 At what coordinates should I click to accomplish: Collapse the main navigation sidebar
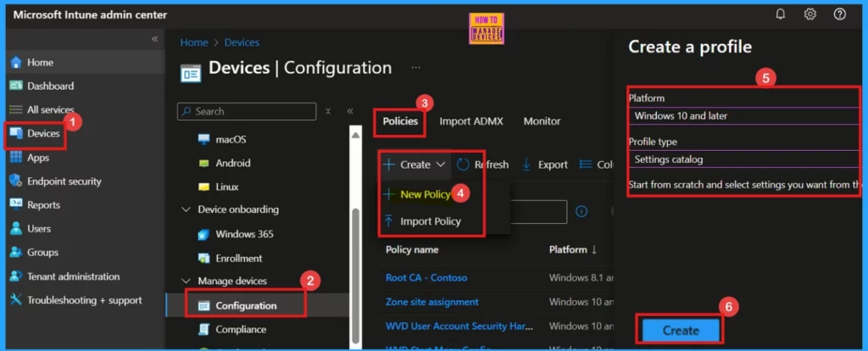[155, 39]
